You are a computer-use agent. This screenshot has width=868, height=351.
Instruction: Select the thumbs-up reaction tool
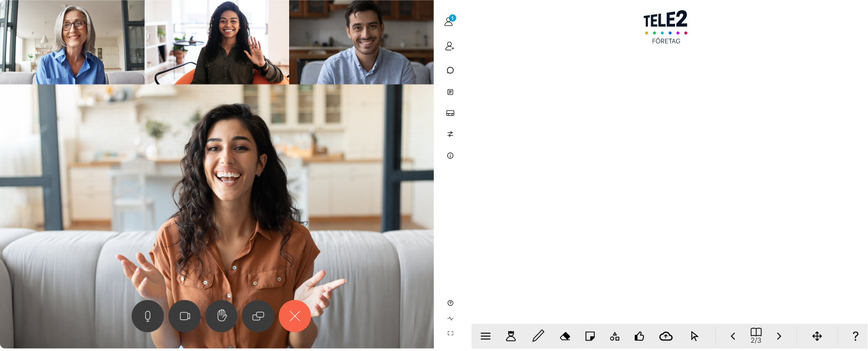point(640,336)
